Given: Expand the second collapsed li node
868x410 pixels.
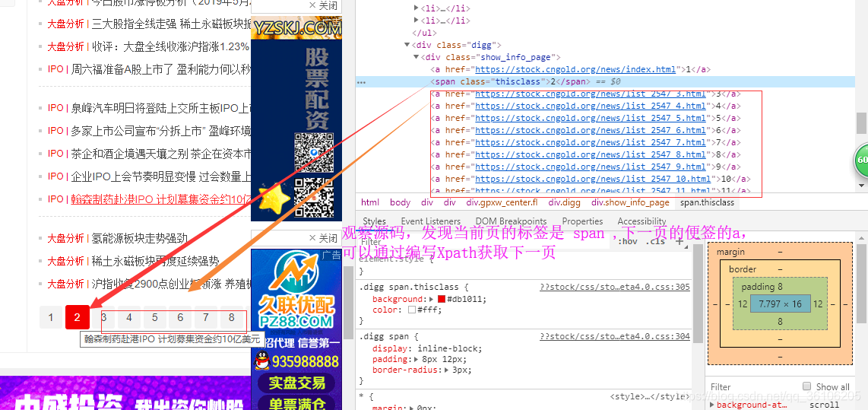Looking at the screenshot, I should tap(417, 21).
